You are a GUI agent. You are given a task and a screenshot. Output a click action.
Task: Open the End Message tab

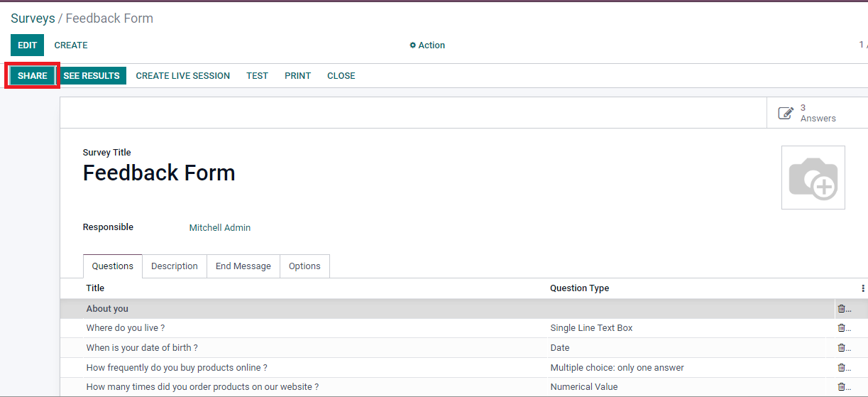pos(243,266)
